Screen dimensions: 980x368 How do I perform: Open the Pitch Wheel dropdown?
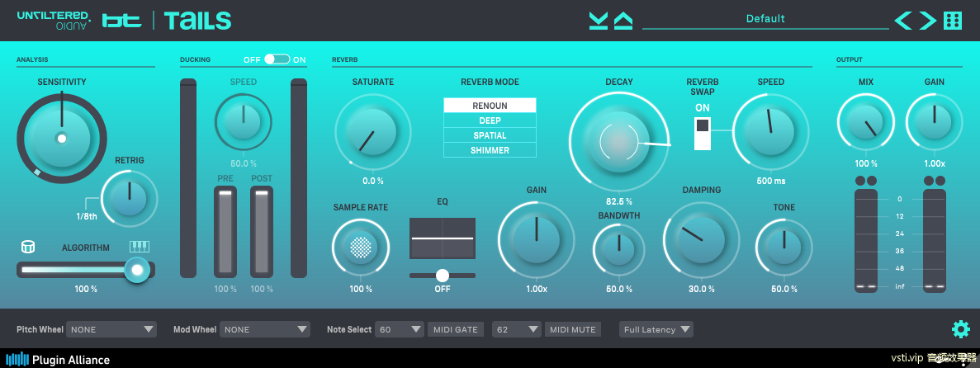pos(111,329)
